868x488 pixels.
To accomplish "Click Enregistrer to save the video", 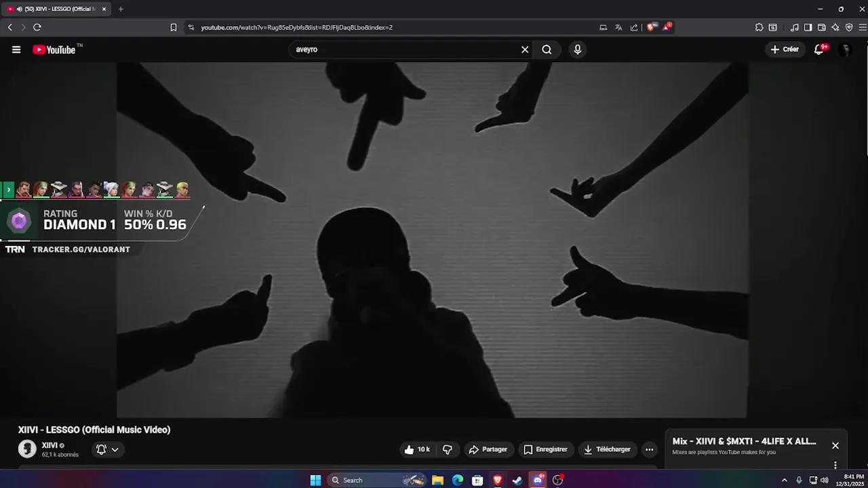I will (545, 449).
